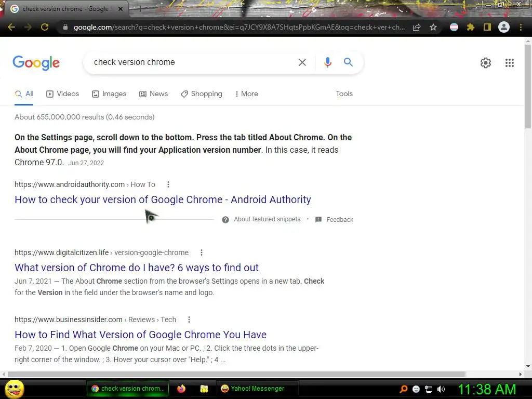Toggle Chrome side panel
Image resolution: width=532 pixels, height=399 pixels.
(487, 27)
